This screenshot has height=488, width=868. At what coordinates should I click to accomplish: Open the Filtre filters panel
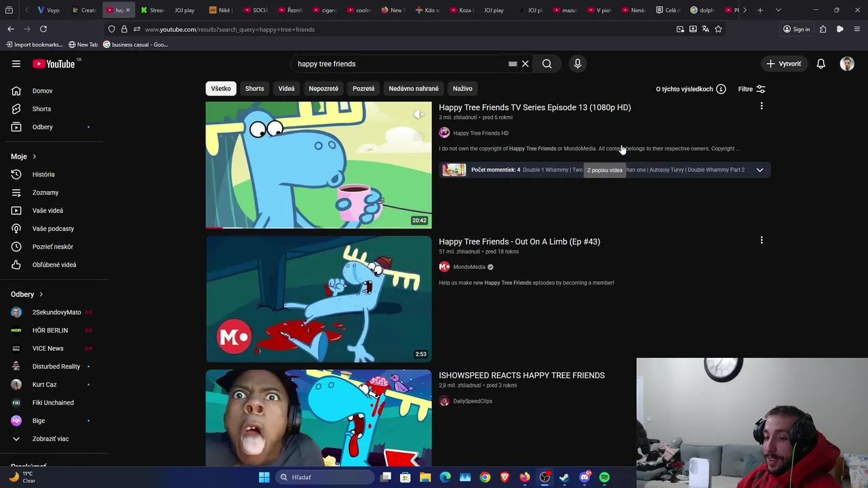tap(751, 89)
